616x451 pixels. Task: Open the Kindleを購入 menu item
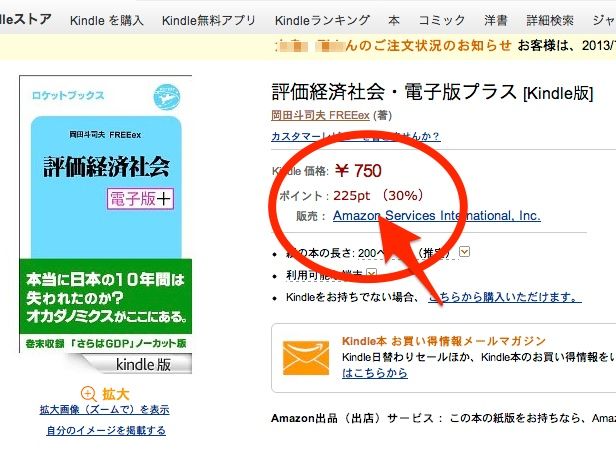coord(106,20)
